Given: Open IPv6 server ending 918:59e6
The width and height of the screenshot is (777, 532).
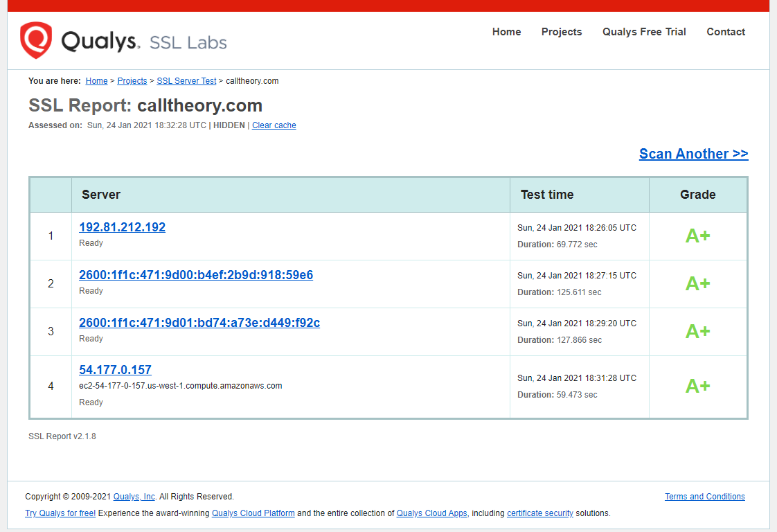Looking at the screenshot, I should click(196, 275).
